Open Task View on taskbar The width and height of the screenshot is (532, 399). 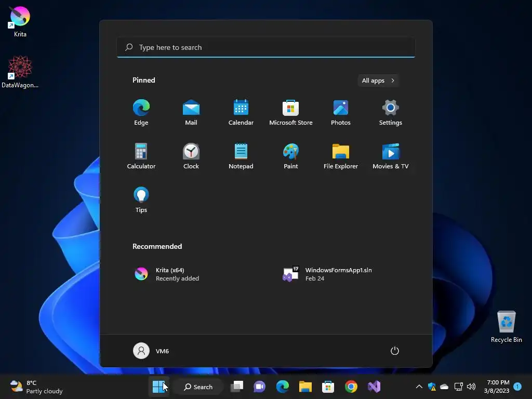point(237,387)
